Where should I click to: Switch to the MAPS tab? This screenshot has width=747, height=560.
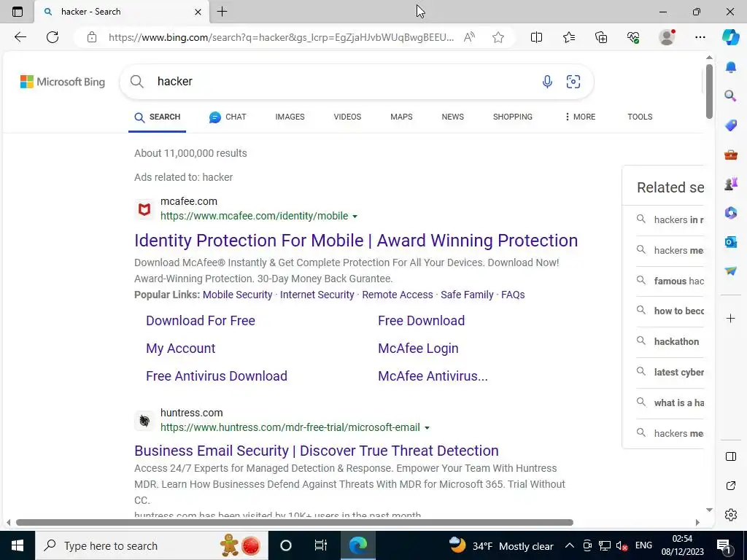401,117
